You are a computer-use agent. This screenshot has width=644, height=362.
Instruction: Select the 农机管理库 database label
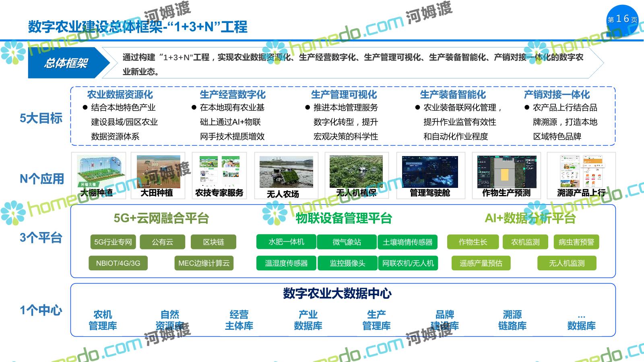click(103, 320)
